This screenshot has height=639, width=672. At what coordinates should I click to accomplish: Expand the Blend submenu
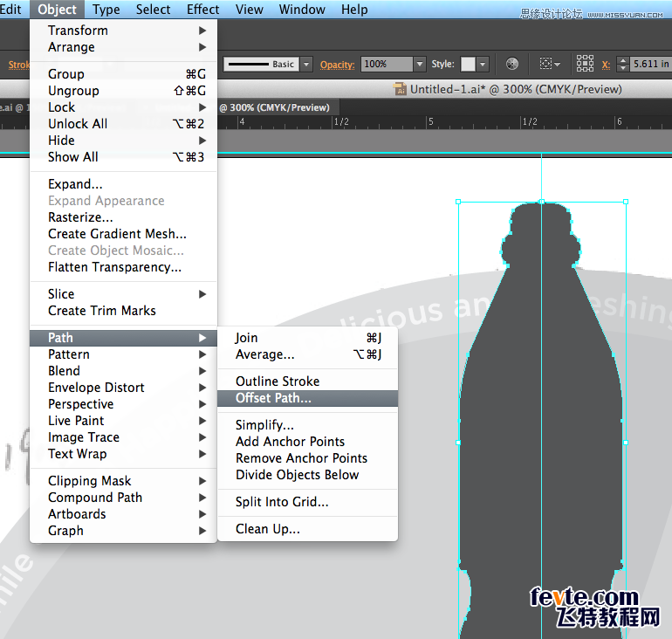coord(123,371)
